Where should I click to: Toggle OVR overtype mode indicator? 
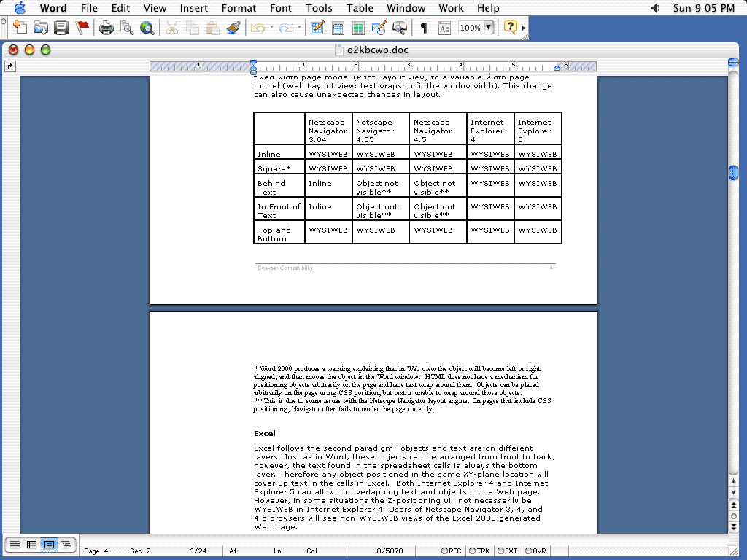(535, 551)
